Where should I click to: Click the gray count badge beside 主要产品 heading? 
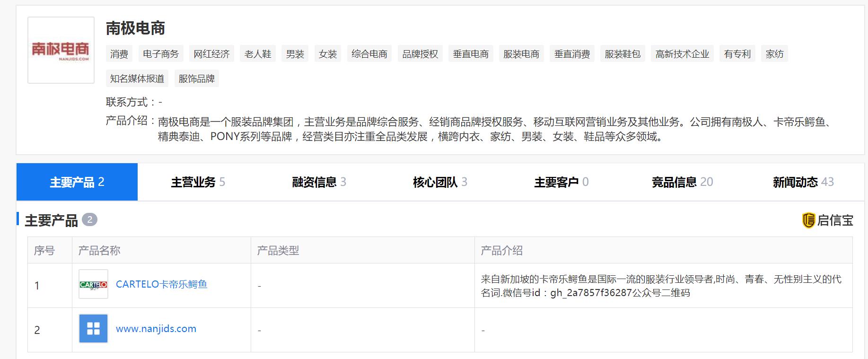(89, 220)
